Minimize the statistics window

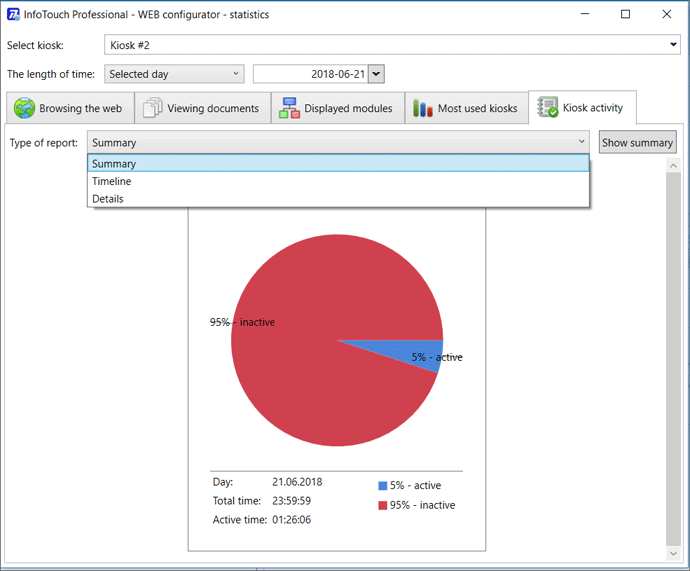[x=585, y=14]
